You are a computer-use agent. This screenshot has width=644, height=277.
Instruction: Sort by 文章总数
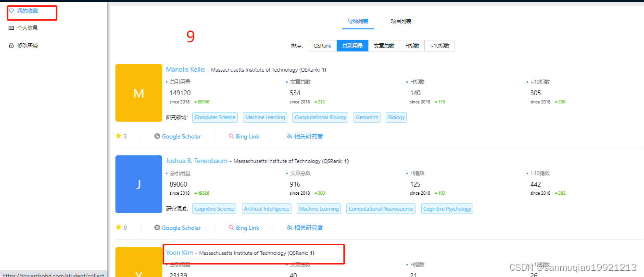pos(384,46)
